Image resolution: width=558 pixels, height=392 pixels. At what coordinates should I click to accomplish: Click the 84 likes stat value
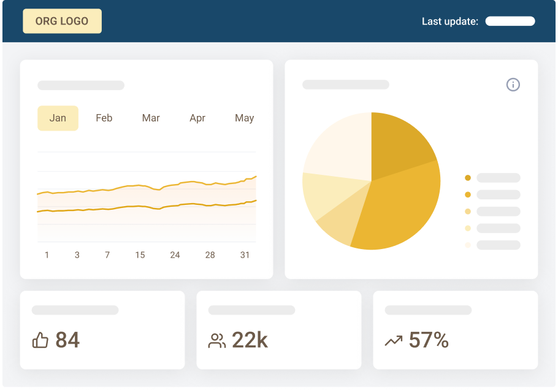(67, 340)
